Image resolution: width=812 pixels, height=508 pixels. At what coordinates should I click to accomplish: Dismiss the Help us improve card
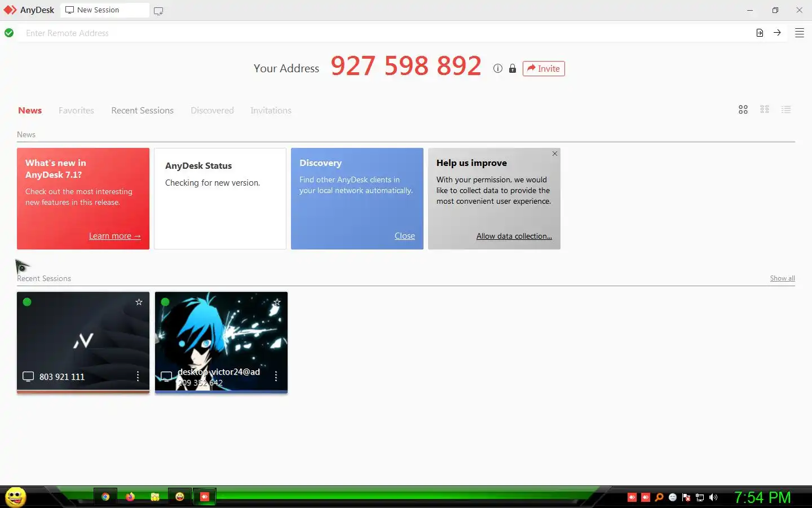555,154
